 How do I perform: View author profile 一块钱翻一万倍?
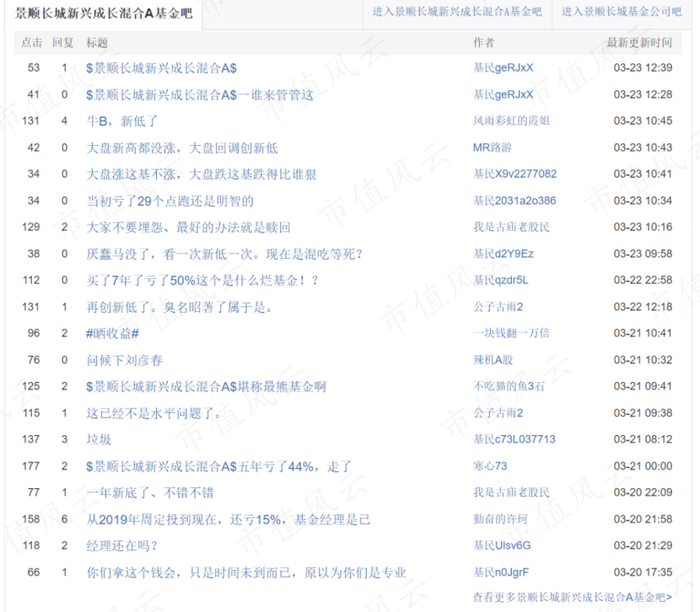tap(511, 333)
